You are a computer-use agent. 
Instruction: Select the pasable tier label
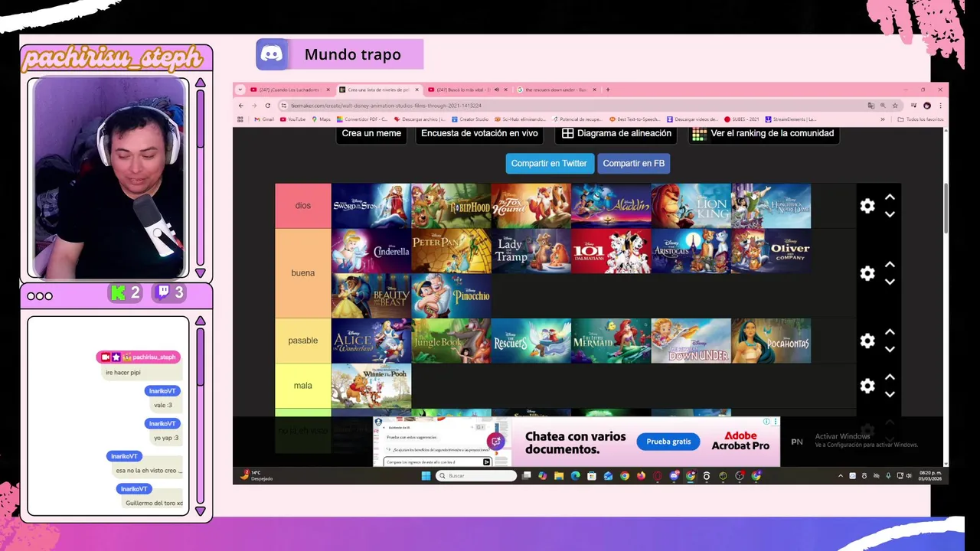coord(303,341)
